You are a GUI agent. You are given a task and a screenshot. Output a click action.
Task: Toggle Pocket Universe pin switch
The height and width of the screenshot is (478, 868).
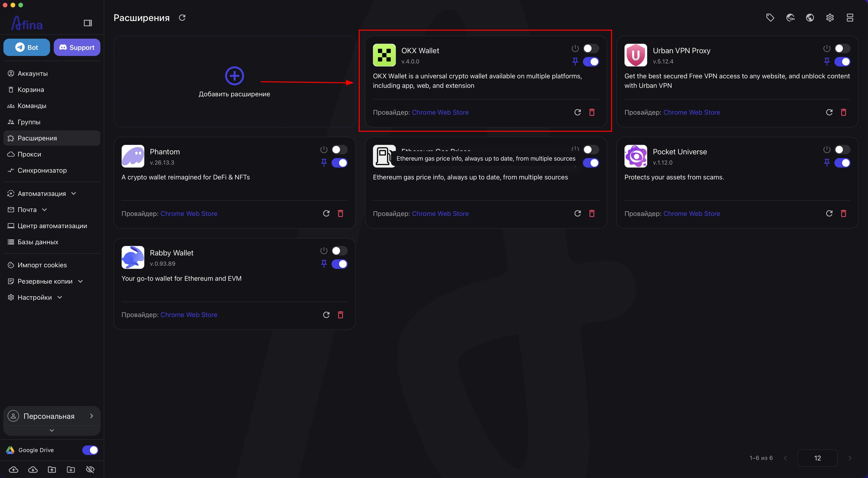tap(842, 163)
